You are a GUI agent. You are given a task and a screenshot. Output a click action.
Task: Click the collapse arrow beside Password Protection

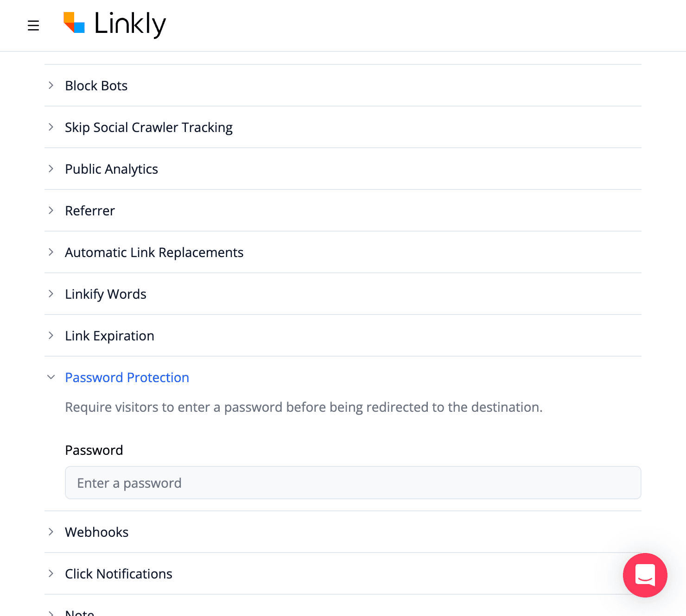[51, 377]
